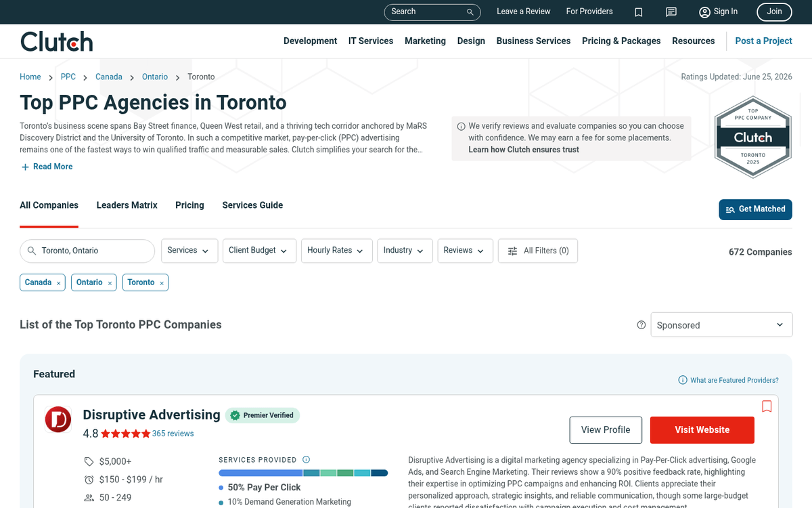Screen dimensions: 812x508
Task: Open Pricing & Packages menu
Action: click(621, 41)
